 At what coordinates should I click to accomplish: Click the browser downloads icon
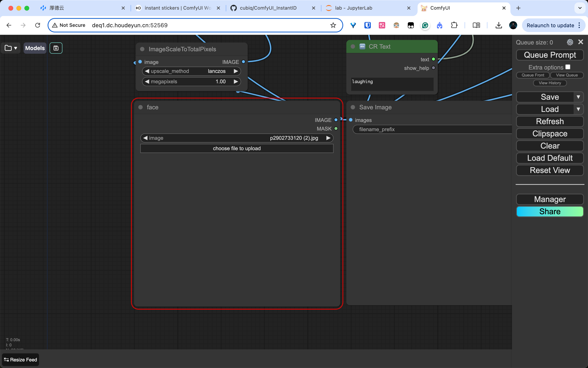pyautogui.click(x=499, y=25)
